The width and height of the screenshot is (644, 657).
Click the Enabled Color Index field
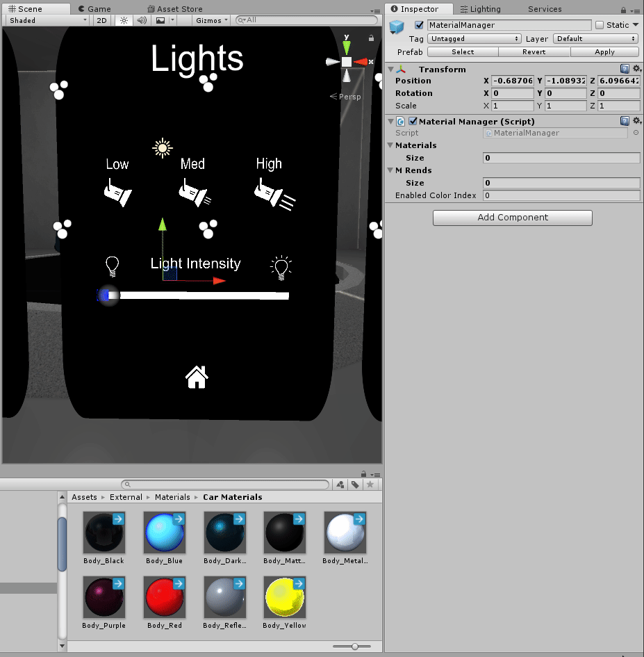click(561, 195)
